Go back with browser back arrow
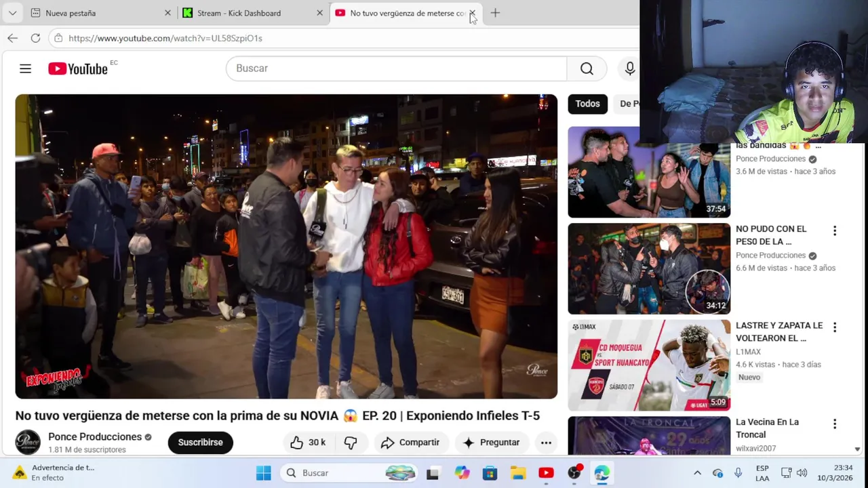 click(x=12, y=38)
